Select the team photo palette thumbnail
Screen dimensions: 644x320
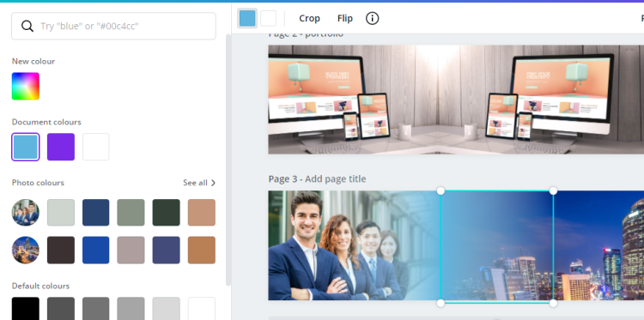(26, 213)
